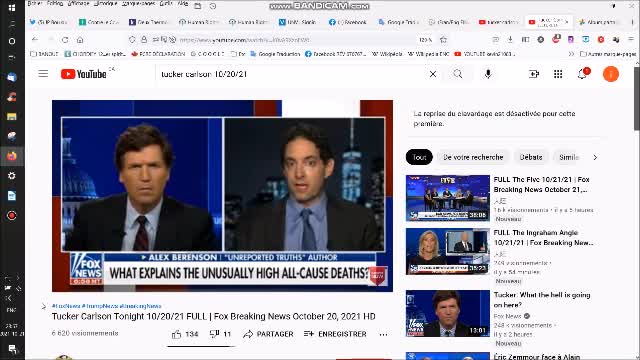Open the Affichage menu
Image resolution: width=640 pixels, height=360 pixels.
tap(78, 3)
